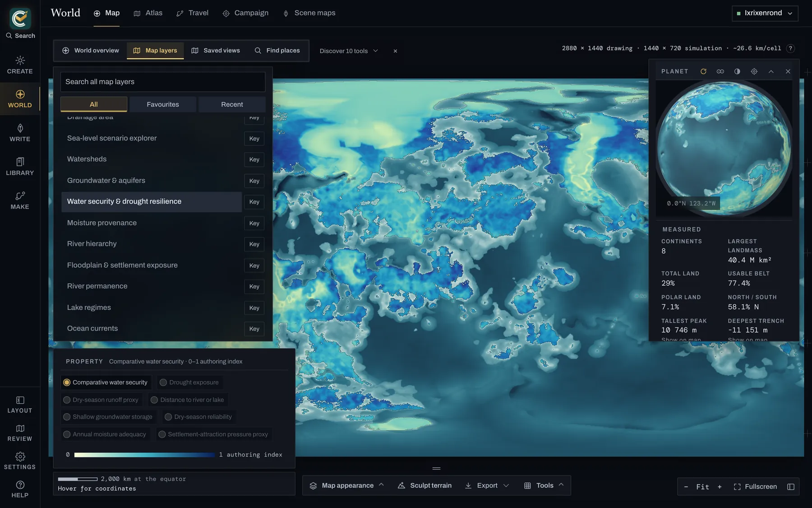This screenshot has width=812, height=508.
Task: Open Sculpt terrain tool
Action: (x=424, y=485)
